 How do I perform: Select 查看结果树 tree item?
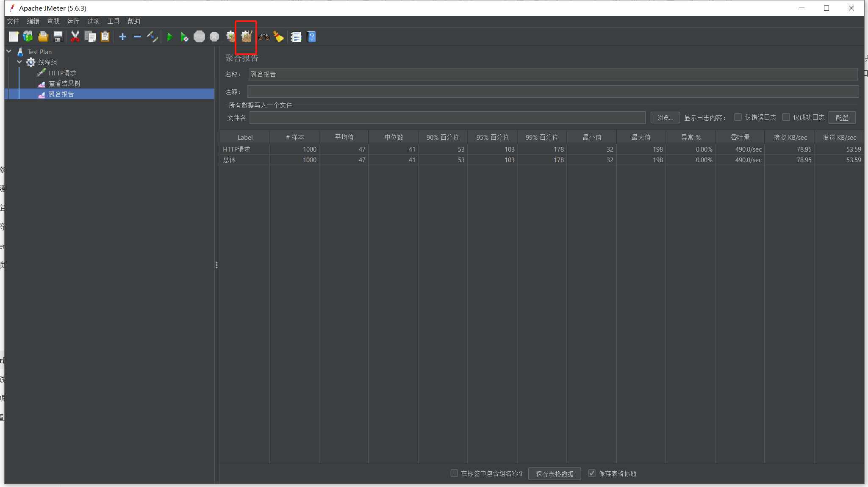click(64, 83)
